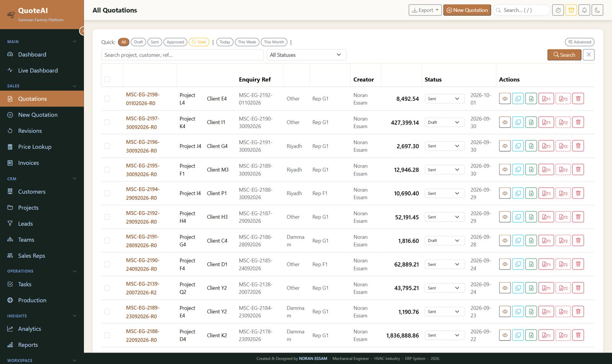
Task: Download T2 PDF for MSC-EG-2194
Action: (x=563, y=193)
